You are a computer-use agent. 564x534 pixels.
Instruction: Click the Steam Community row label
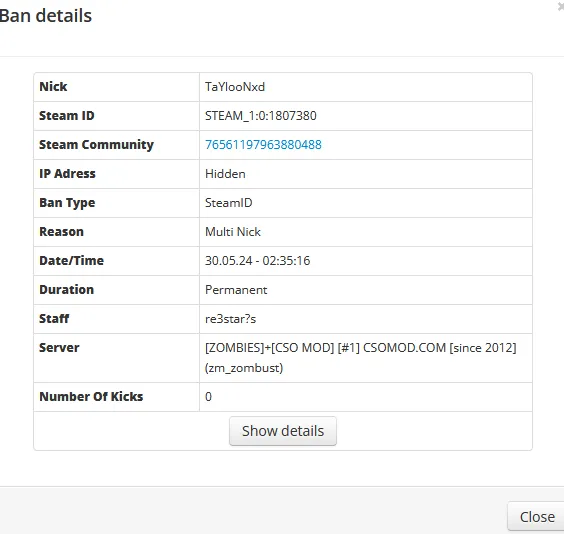(x=96, y=145)
